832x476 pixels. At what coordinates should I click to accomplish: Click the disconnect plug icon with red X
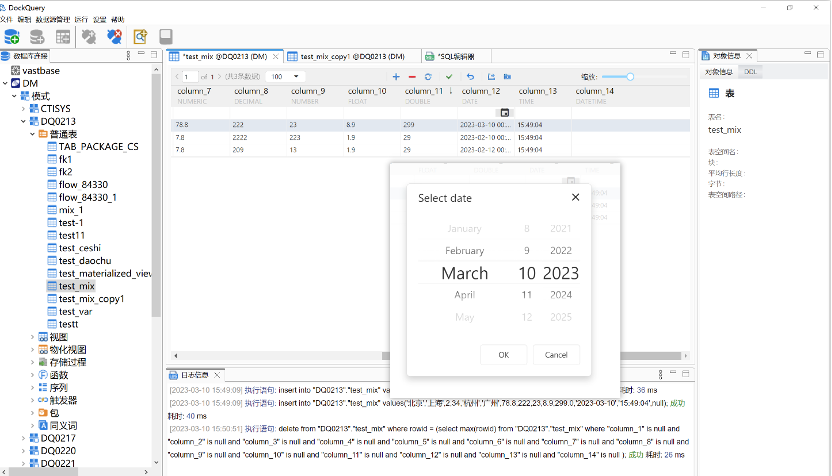114,37
